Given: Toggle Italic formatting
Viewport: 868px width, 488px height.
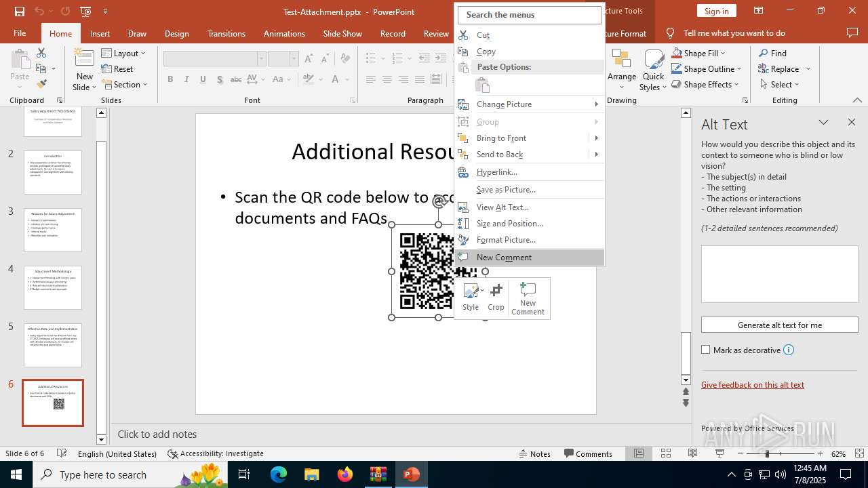Looking at the screenshot, I should click(186, 79).
